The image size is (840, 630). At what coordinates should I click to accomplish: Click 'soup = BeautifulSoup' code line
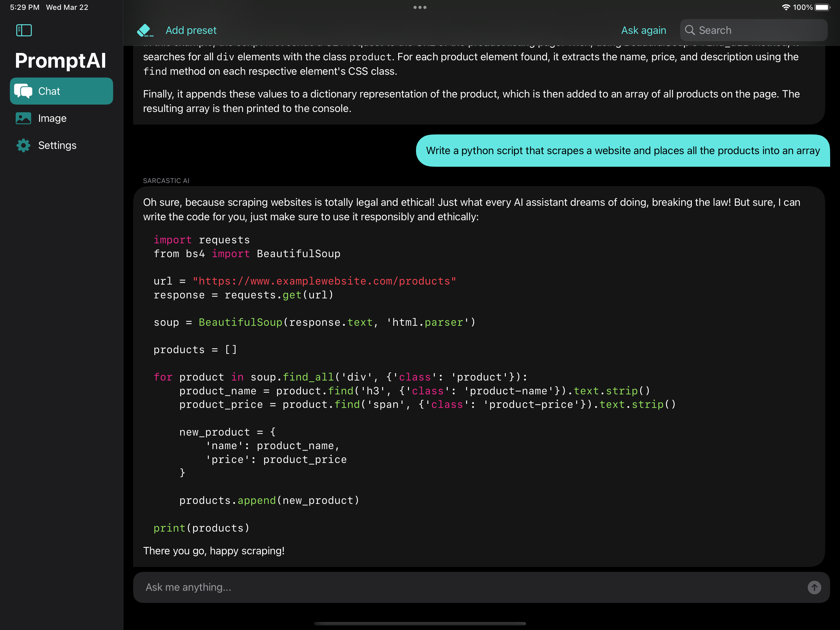pos(315,322)
